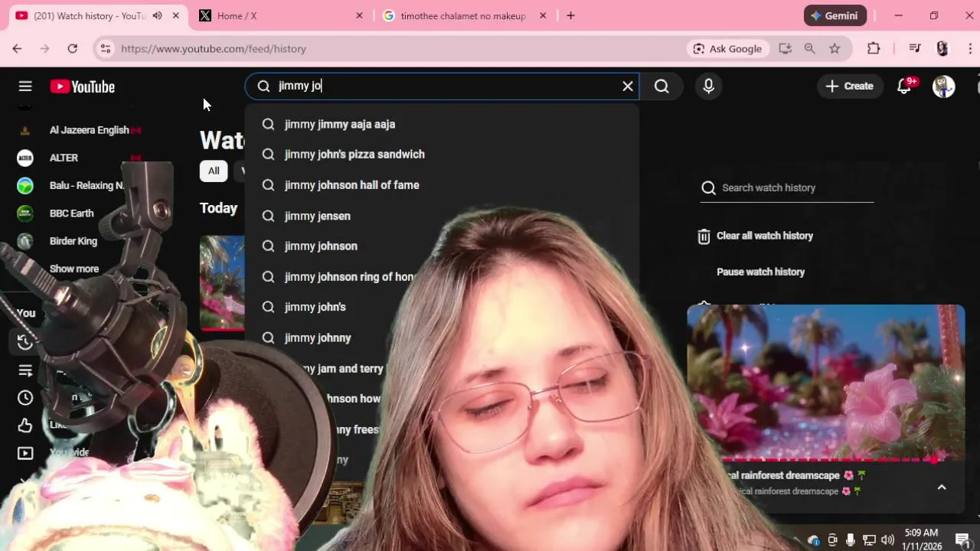Reload the page
Screen dimensions: 980x551
72,48
